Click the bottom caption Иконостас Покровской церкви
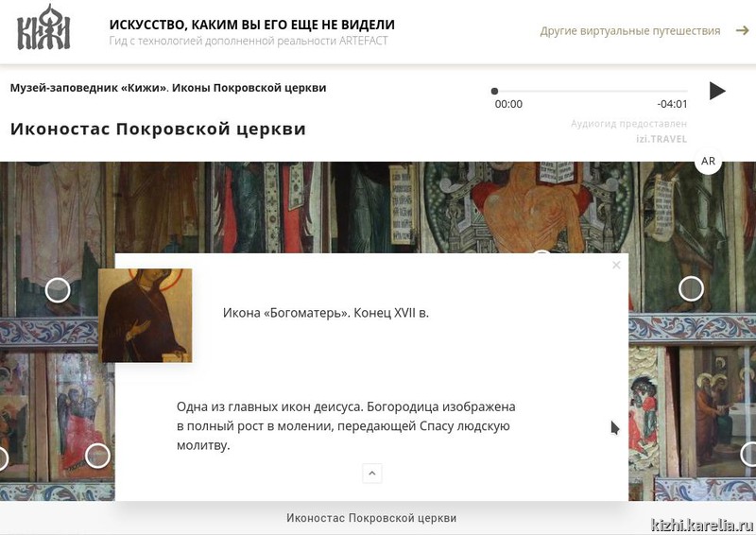This screenshot has height=535, width=756. (x=371, y=518)
